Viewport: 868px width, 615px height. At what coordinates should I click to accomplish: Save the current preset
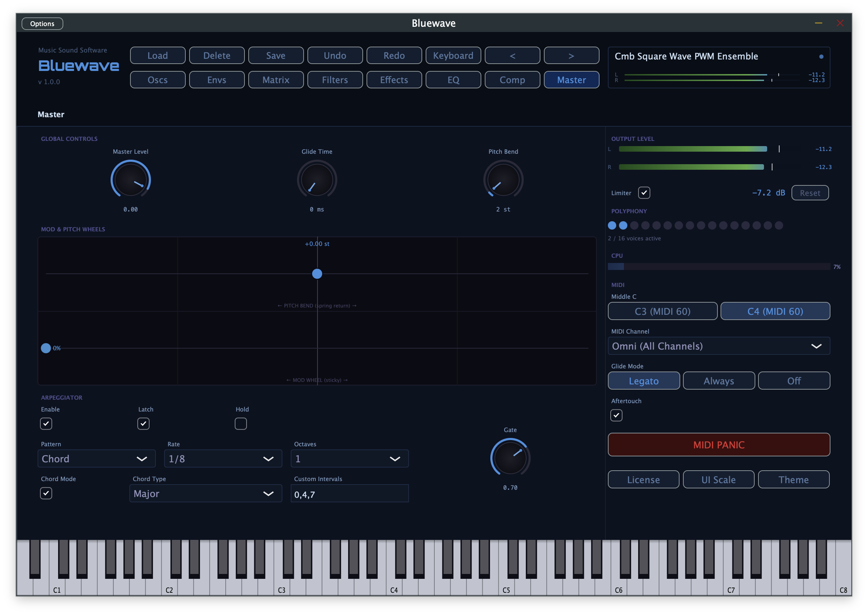pos(275,56)
